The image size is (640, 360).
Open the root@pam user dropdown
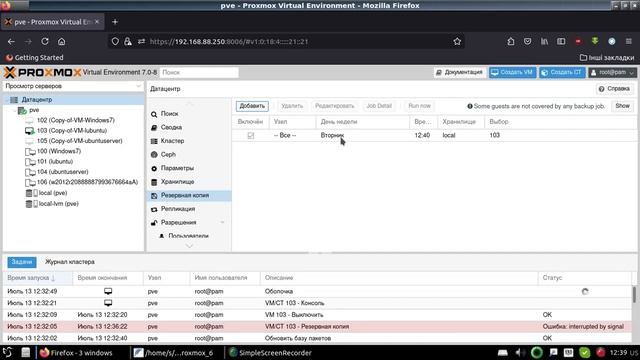coord(612,72)
